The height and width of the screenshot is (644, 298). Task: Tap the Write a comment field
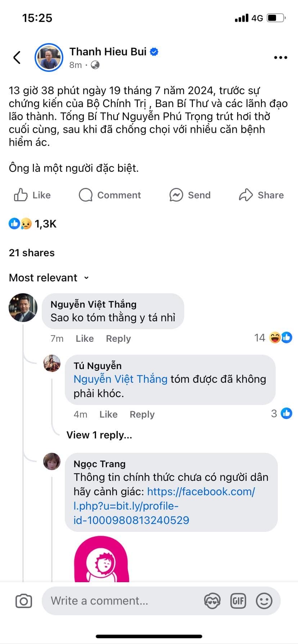122,601
